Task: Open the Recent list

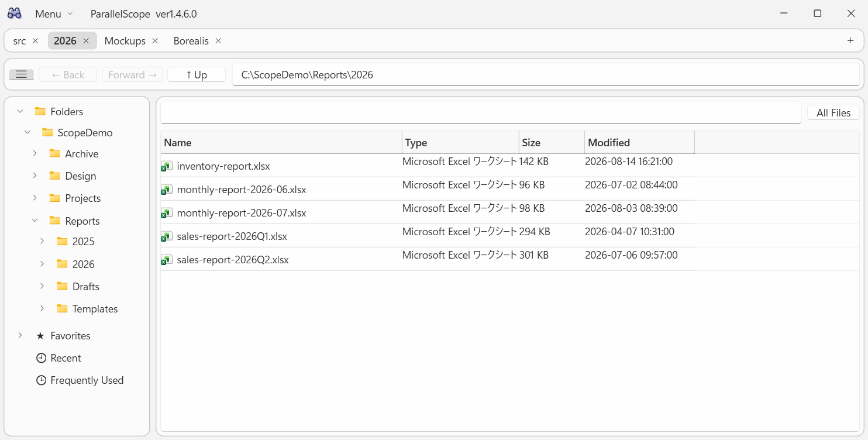Action: coord(66,358)
